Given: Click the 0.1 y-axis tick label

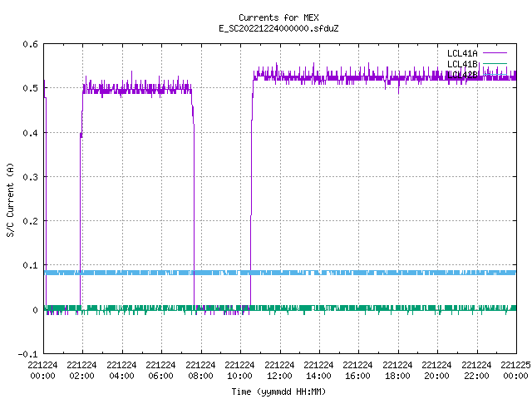Looking at the screenshot, I should [30, 265].
